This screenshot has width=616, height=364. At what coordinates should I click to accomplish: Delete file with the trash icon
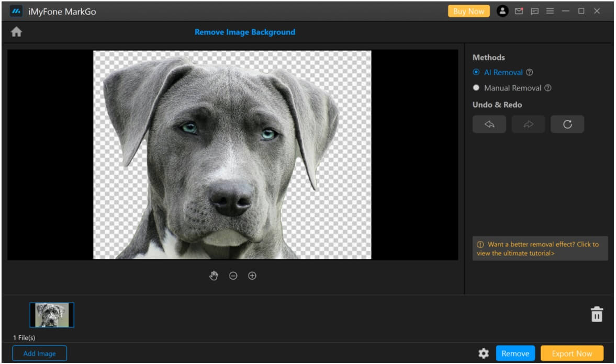pos(596,314)
